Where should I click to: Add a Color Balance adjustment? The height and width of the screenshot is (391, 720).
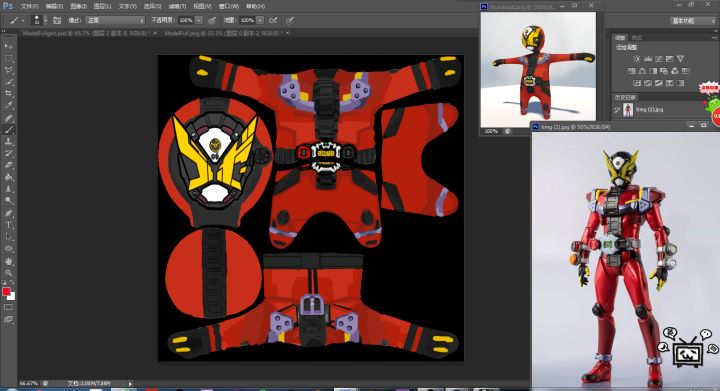point(642,71)
